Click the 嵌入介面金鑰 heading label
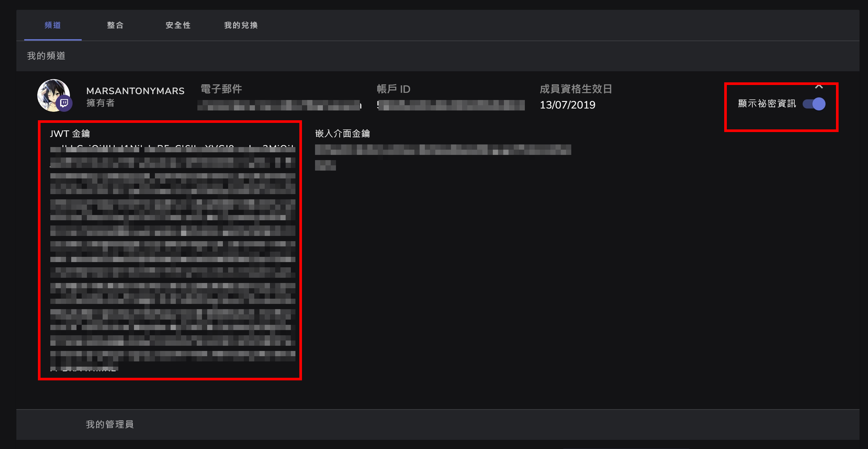 pos(342,134)
